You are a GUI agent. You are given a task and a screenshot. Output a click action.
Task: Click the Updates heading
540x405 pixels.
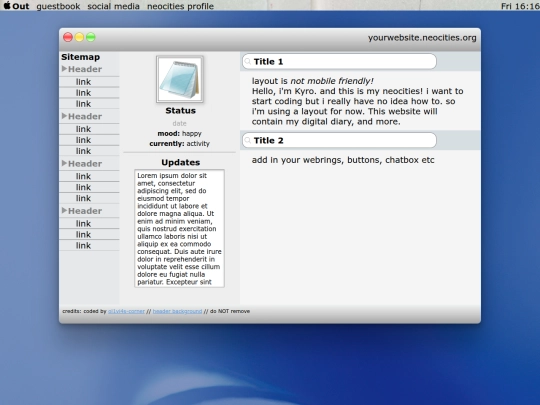coord(180,163)
